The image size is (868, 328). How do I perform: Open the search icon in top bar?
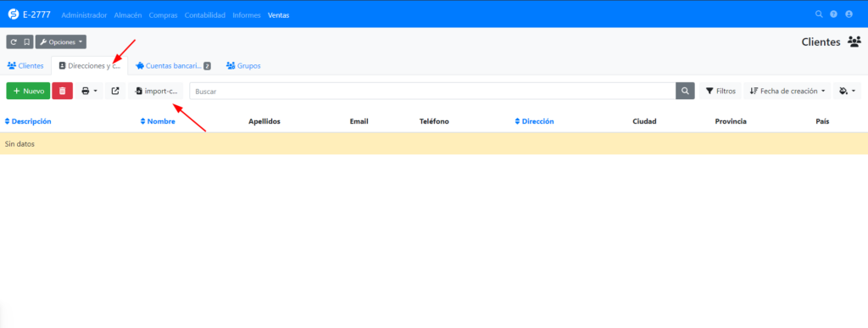tap(820, 14)
